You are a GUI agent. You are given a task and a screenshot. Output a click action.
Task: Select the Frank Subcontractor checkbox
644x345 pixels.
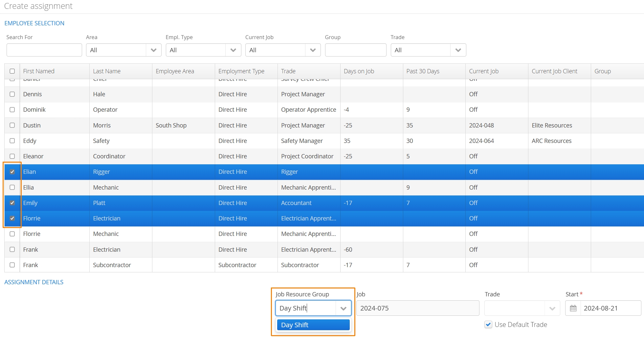12,265
